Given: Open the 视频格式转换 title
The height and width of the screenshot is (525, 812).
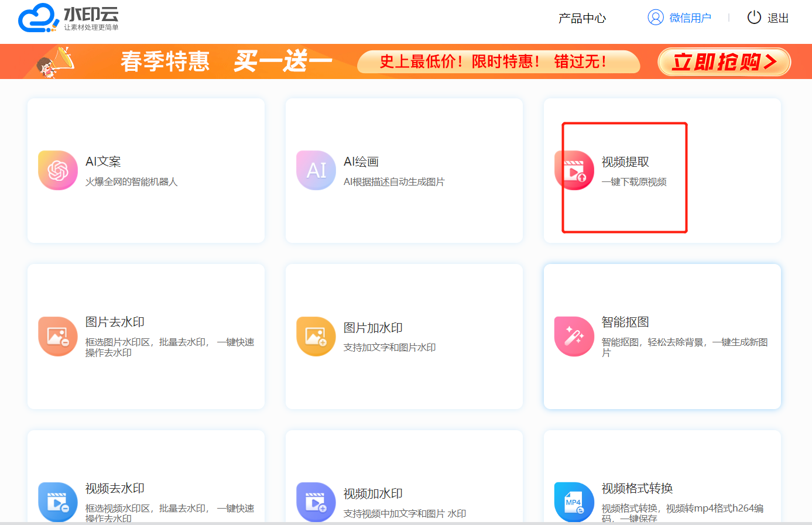Looking at the screenshot, I should [637, 488].
